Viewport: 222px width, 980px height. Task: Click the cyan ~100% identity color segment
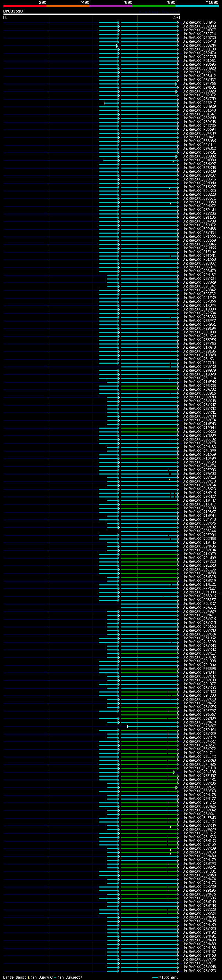pyautogui.click(x=197, y=6)
